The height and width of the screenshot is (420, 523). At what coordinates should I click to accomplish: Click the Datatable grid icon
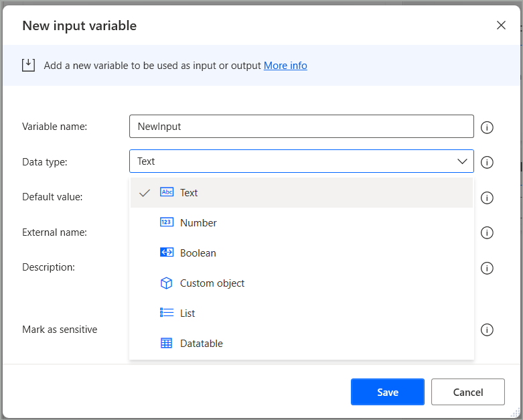coord(167,343)
